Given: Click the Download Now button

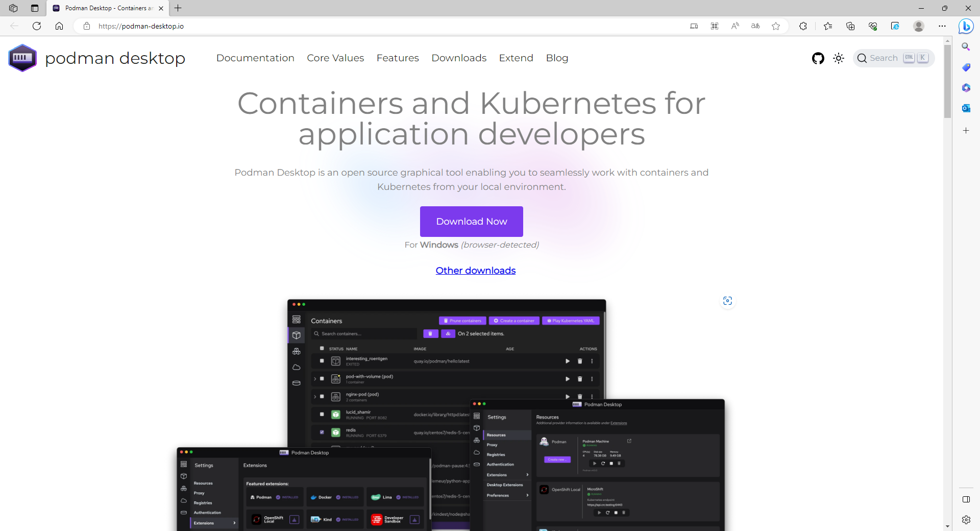Looking at the screenshot, I should pos(472,222).
